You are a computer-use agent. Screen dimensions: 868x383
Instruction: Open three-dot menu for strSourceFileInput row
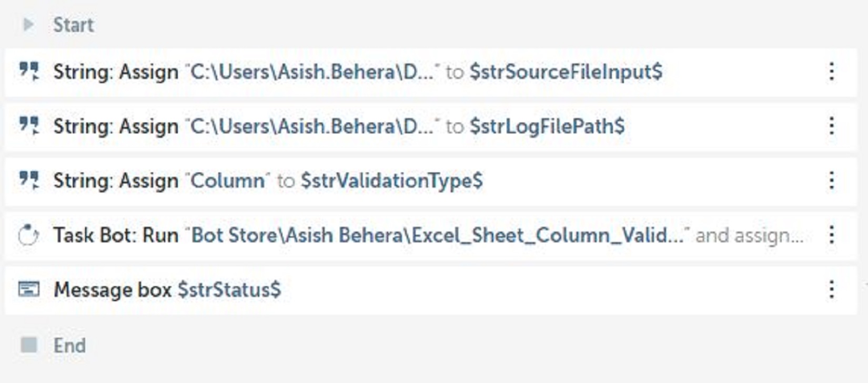tap(831, 71)
